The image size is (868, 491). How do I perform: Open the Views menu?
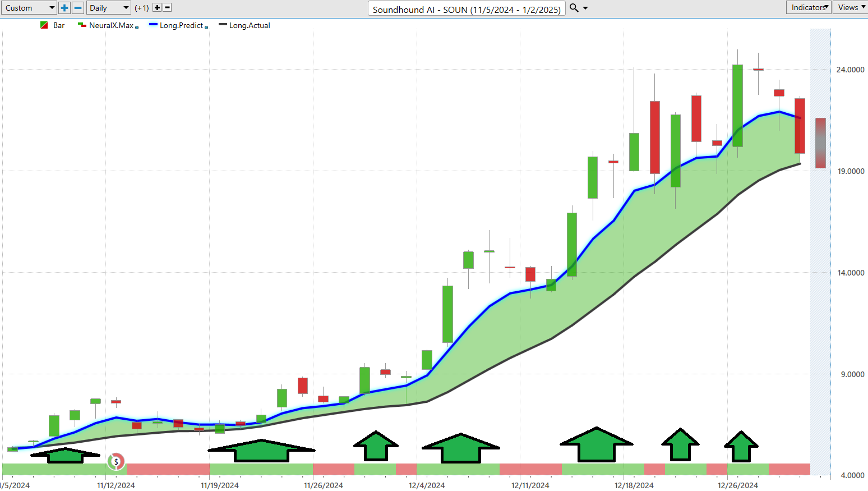(x=850, y=7)
